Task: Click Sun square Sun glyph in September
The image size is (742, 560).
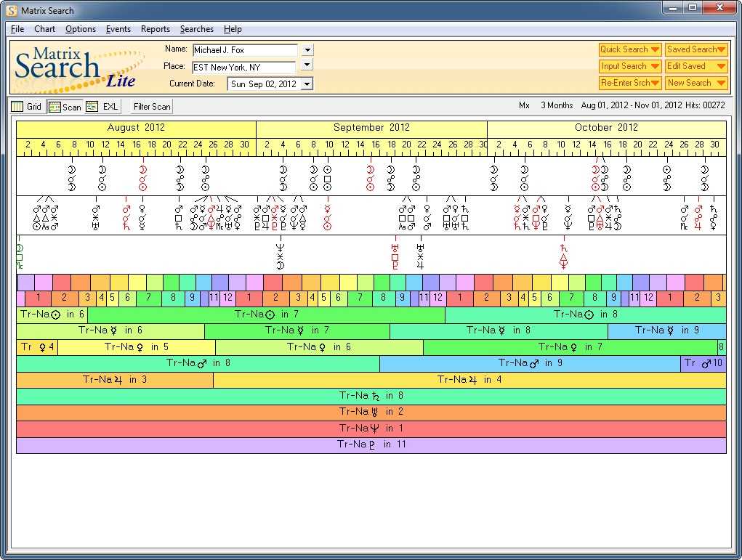Action: 328,178
